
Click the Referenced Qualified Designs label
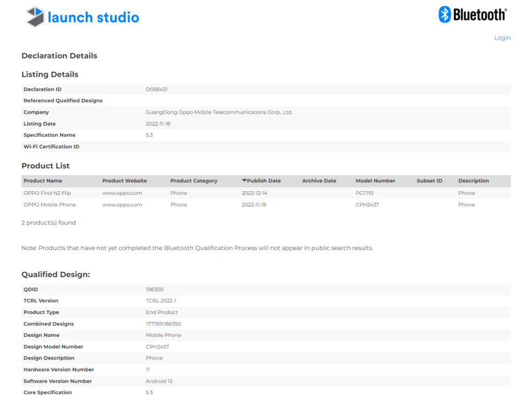click(x=63, y=100)
